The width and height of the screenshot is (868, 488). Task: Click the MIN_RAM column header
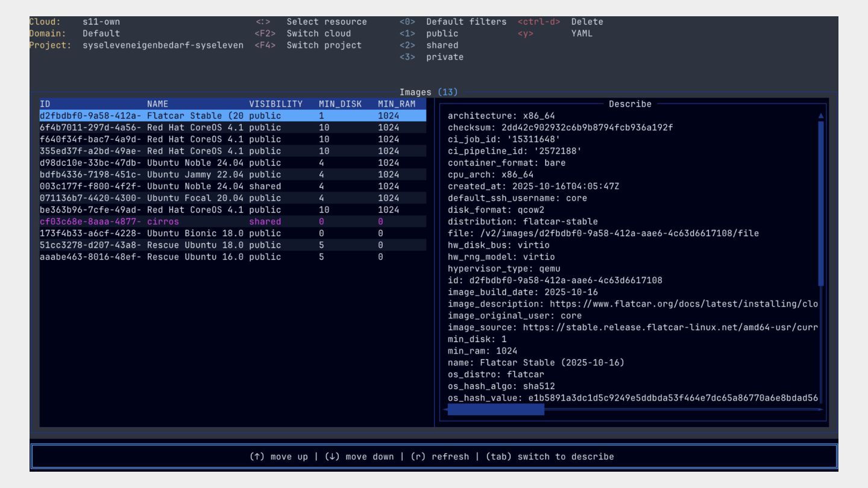pyautogui.click(x=397, y=104)
